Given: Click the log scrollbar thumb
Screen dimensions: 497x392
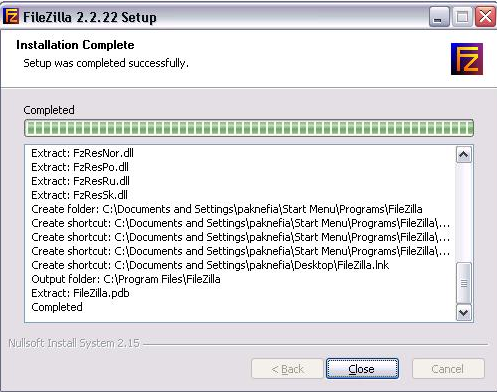Looking at the screenshot, I should pos(464,283).
